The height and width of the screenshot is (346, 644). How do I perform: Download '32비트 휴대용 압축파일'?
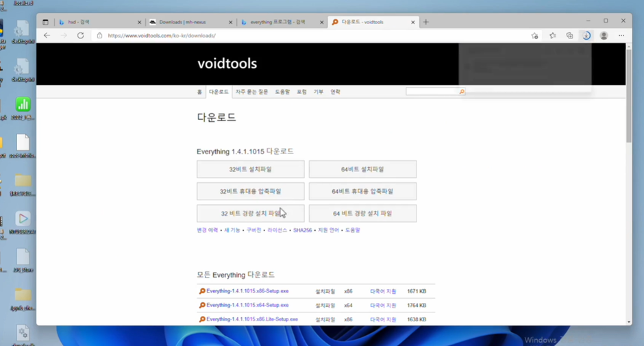pyautogui.click(x=251, y=191)
